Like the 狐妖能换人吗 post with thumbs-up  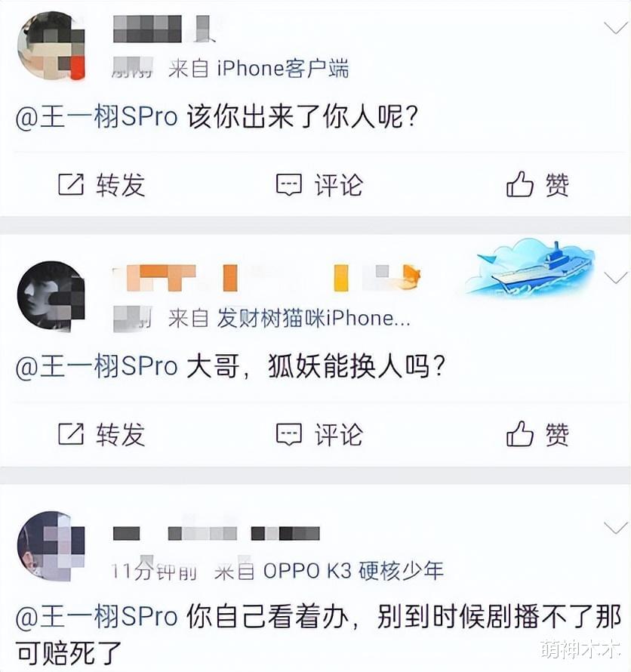click(x=519, y=433)
